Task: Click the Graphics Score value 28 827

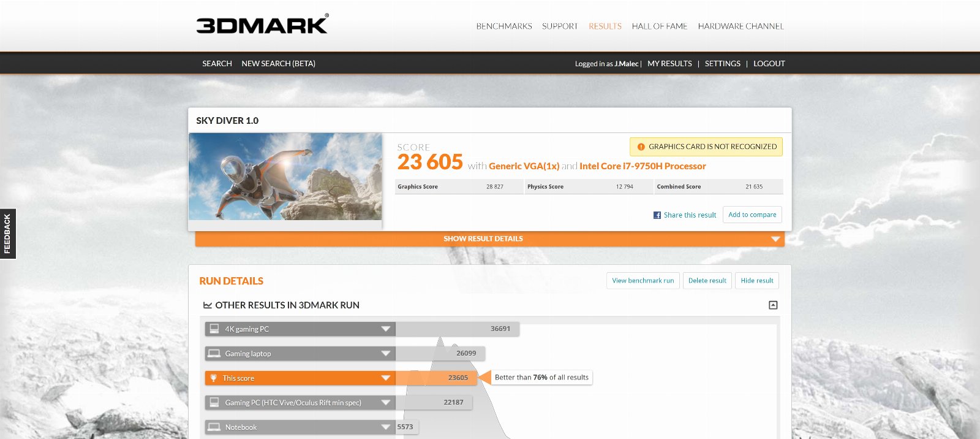Action: [495, 186]
